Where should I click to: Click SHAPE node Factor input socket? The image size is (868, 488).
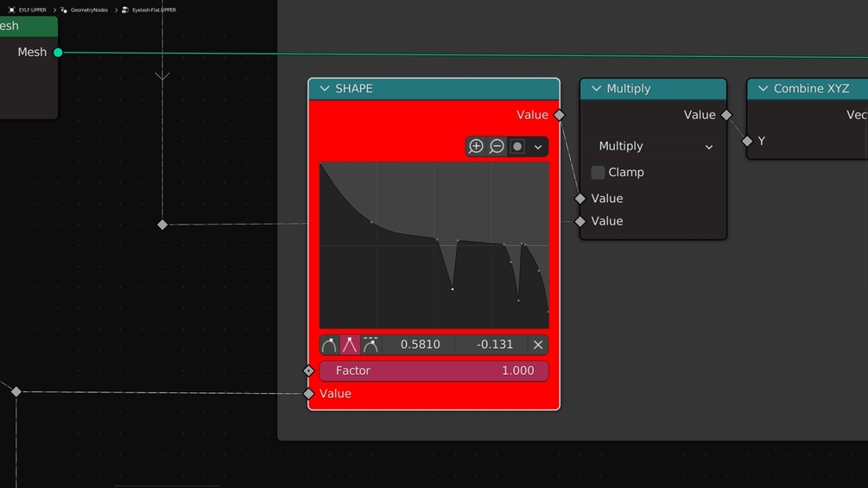pyautogui.click(x=308, y=371)
